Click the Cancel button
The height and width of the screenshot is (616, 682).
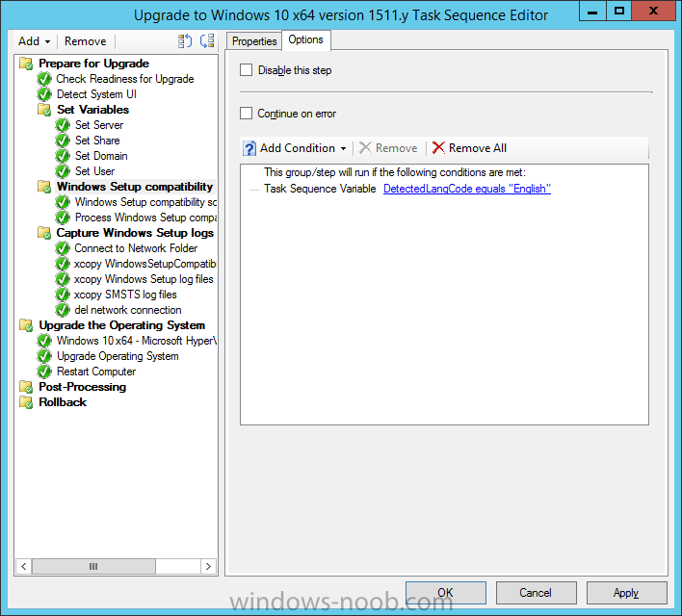point(536,593)
